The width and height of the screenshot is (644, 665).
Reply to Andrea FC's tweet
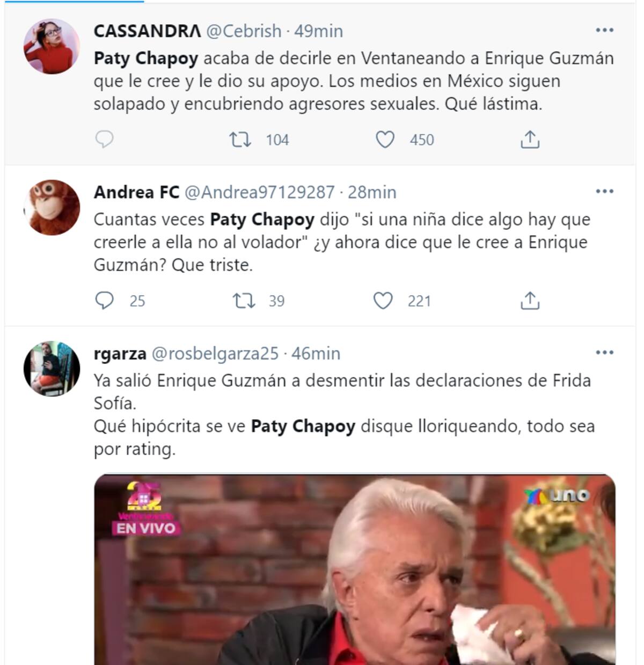(104, 301)
